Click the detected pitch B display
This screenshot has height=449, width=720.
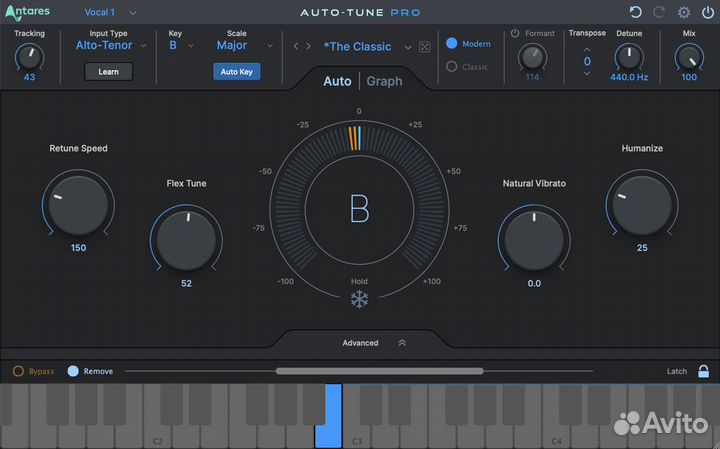[x=360, y=209]
